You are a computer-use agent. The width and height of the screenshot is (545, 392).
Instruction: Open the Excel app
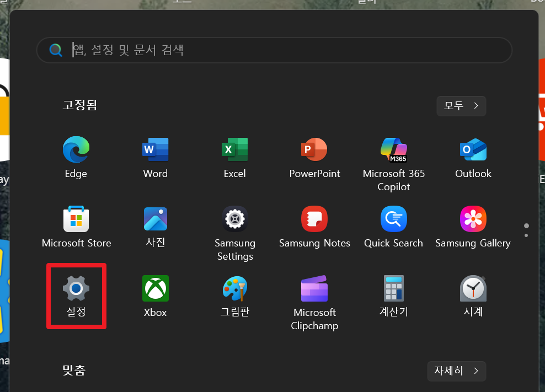(234, 158)
